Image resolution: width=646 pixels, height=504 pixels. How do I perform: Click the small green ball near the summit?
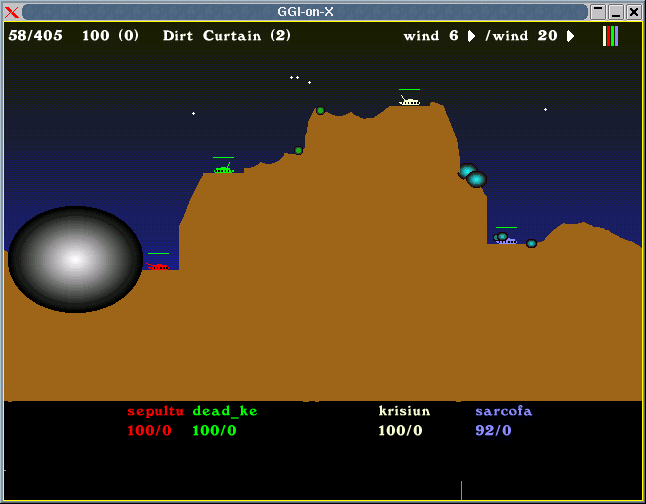click(x=320, y=111)
